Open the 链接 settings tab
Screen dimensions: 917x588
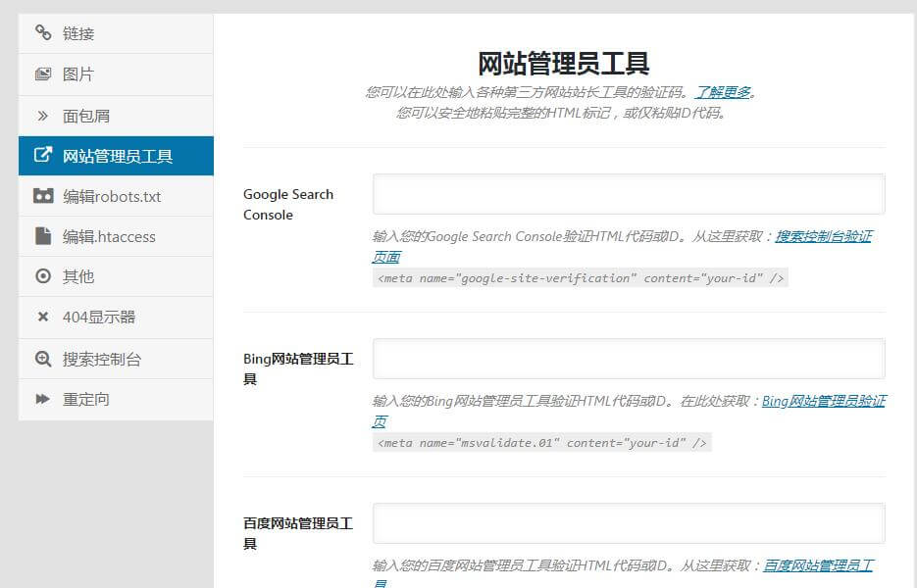pos(78,33)
